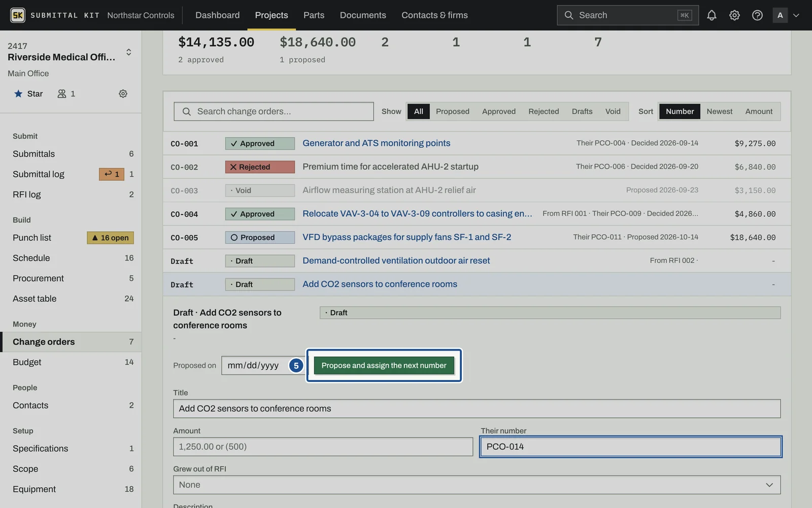Screen dimensions: 812x508
Task: Open Submittals in the sidebar
Action: coord(71,154)
